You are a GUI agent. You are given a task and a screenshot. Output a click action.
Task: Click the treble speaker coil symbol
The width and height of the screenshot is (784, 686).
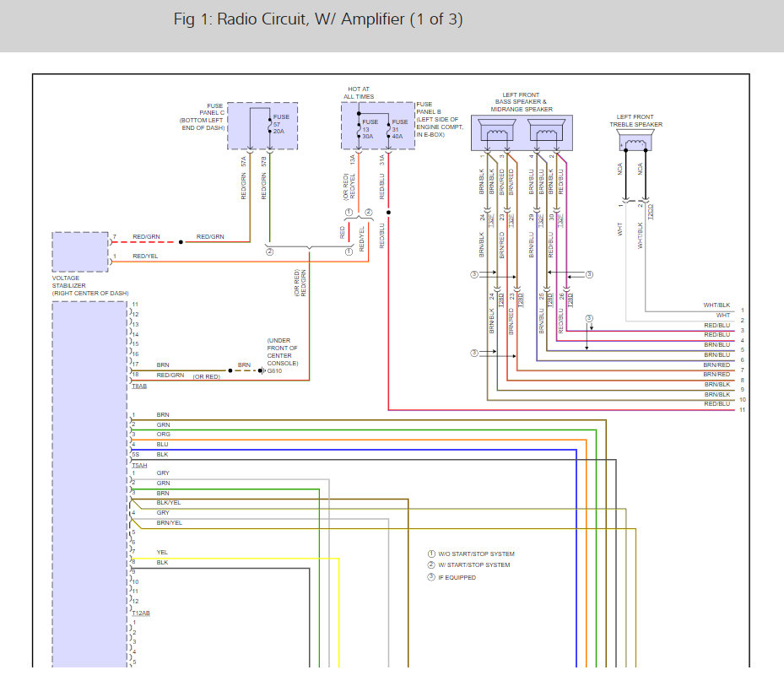[x=635, y=141]
